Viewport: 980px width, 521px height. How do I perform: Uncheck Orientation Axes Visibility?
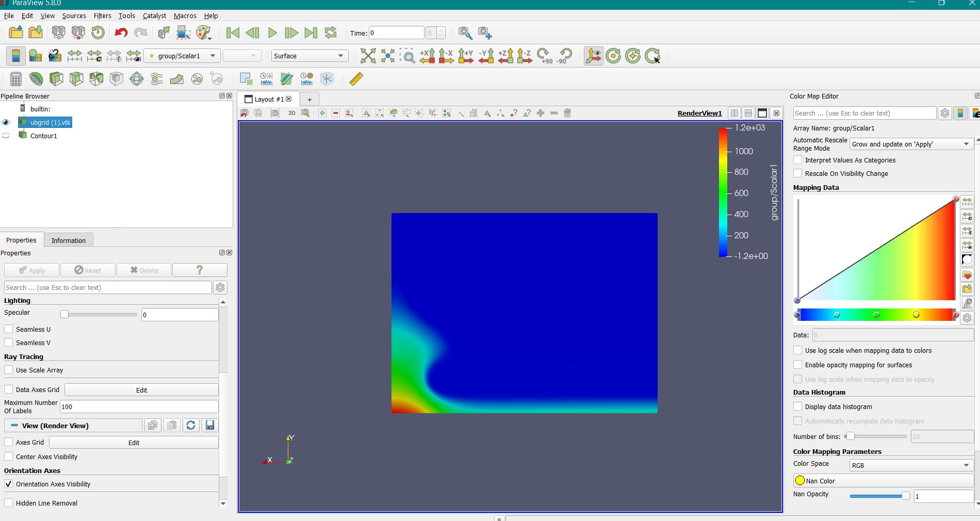[x=9, y=484]
